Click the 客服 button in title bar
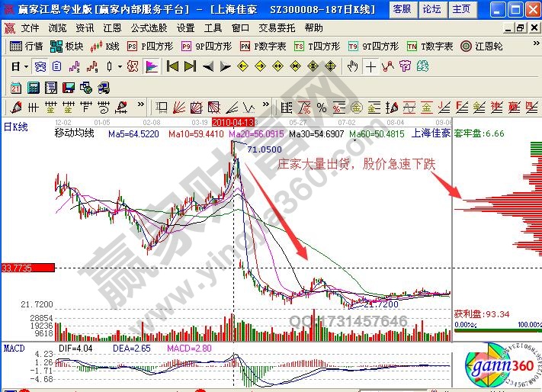Viewport: 542px width, 392px height. [x=402, y=9]
